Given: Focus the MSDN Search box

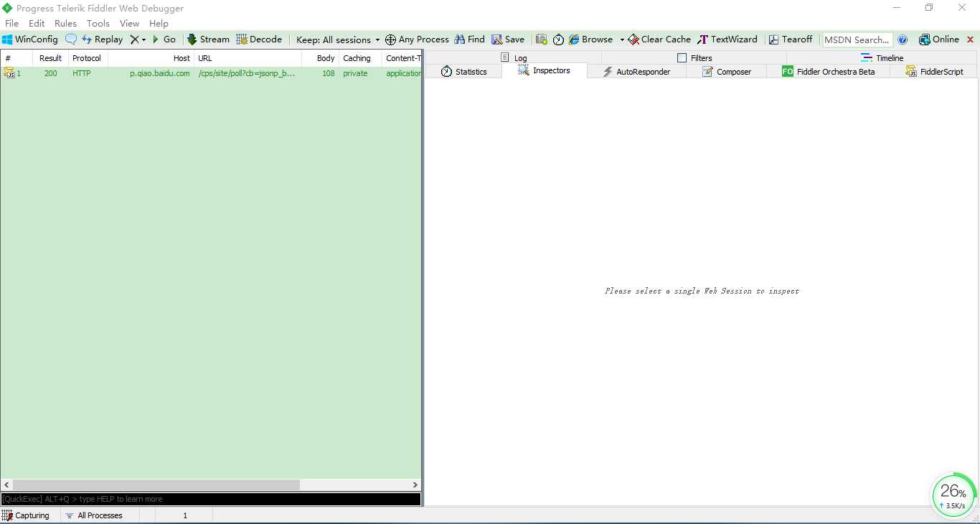Looking at the screenshot, I should [x=857, y=39].
